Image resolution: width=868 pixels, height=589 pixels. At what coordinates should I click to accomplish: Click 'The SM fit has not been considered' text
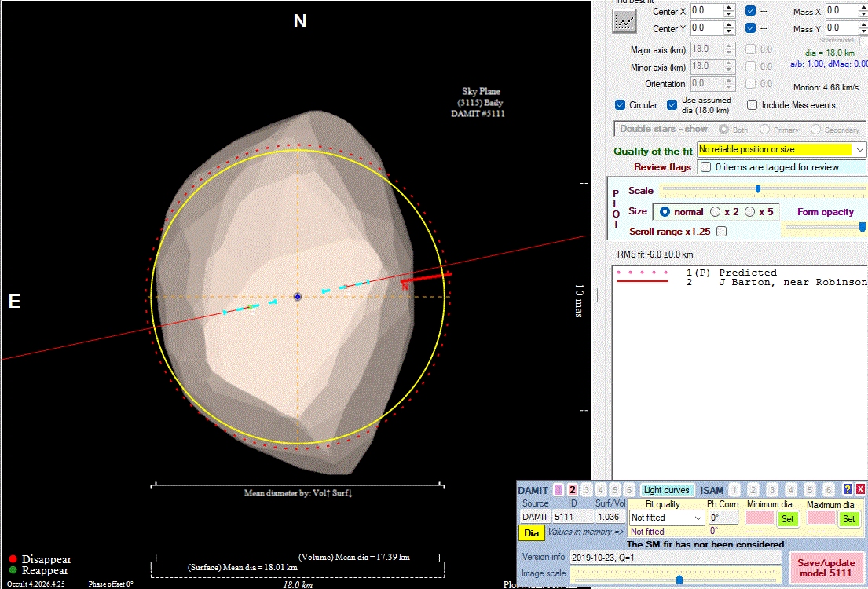(x=705, y=544)
